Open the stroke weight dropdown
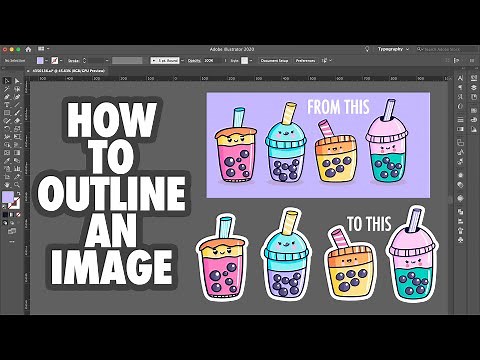Image resolution: width=480 pixels, height=360 pixels. (x=107, y=61)
